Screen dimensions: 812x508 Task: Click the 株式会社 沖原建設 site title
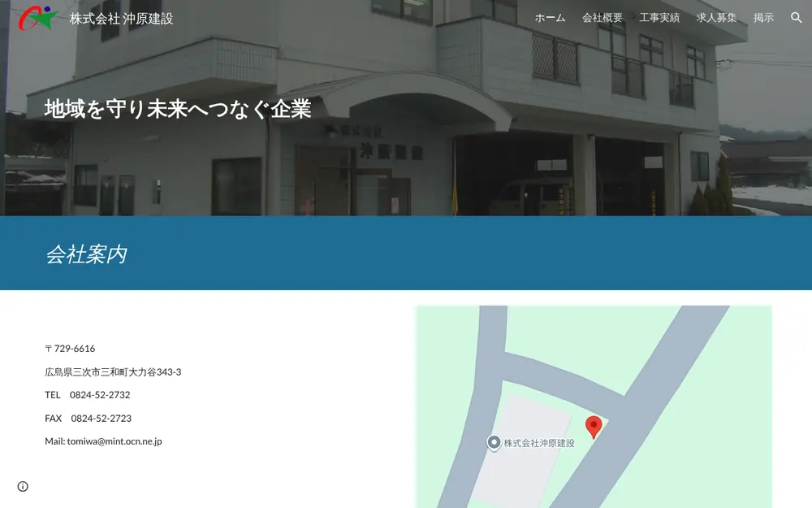pos(121,19)
